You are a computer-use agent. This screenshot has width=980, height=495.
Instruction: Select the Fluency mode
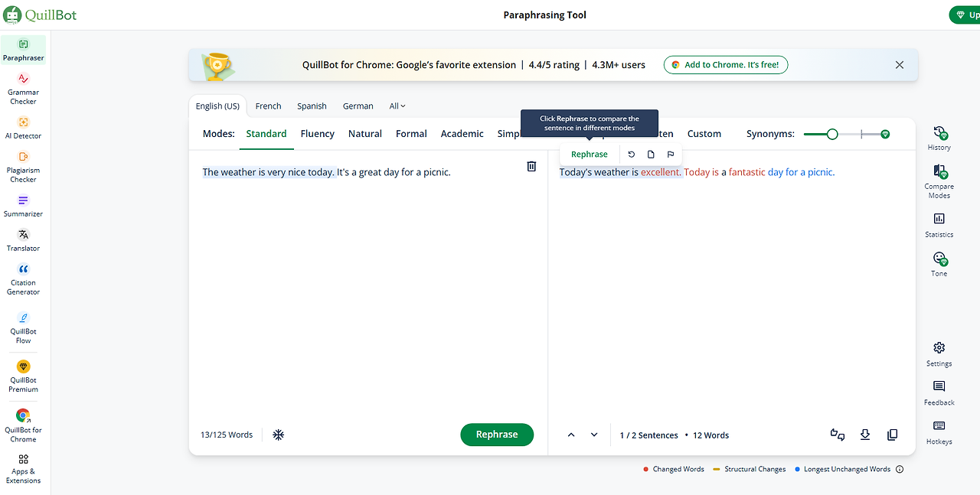point(318,134)
